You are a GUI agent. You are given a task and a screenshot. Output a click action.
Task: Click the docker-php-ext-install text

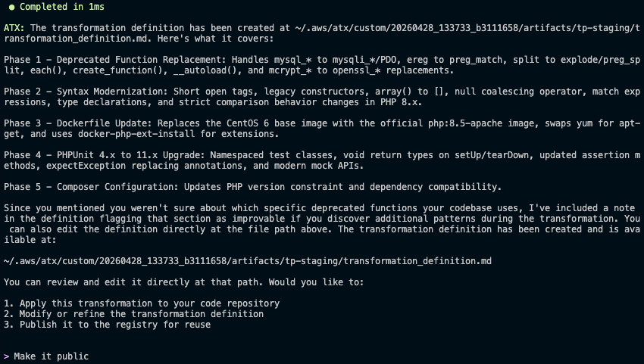pyautogui.click(x=123, y=133)
